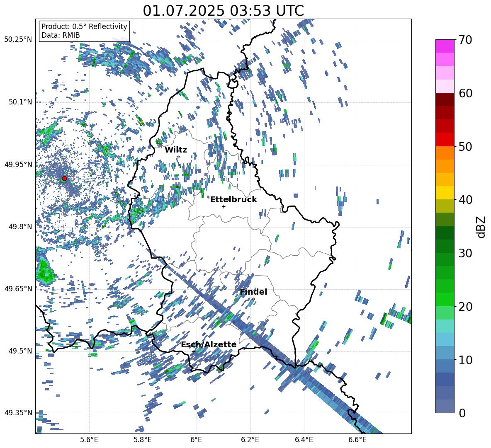Select the Findel city label
Image resolution: width=491 pixels, height=448 pixels.
pos(253,292)
